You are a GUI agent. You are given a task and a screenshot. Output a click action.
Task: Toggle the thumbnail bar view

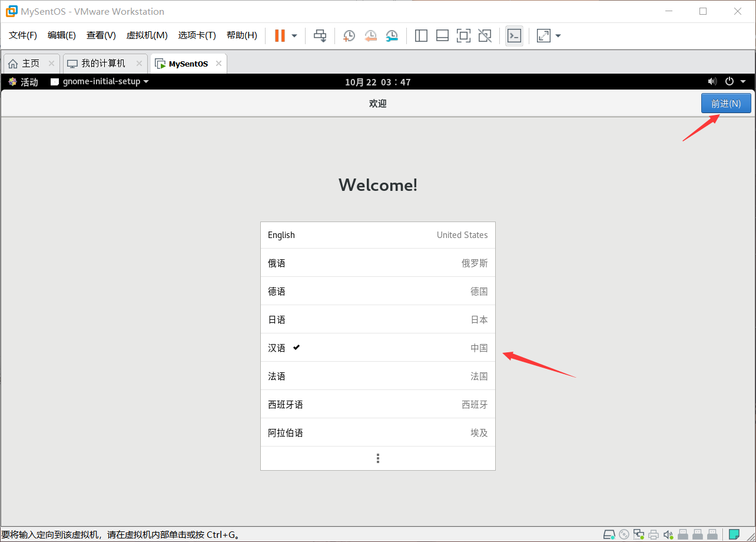point(442,36)
